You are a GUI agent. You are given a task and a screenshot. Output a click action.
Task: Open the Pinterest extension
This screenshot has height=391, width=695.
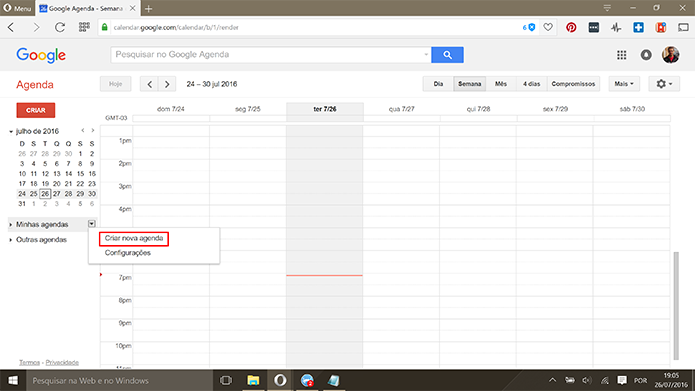[x=571, y=27]
